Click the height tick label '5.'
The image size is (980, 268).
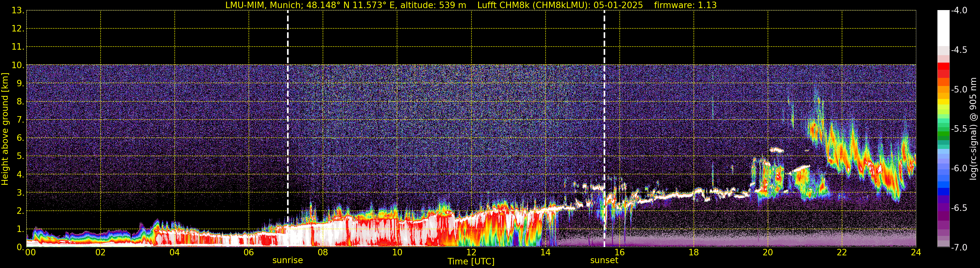tap(20, 156)
